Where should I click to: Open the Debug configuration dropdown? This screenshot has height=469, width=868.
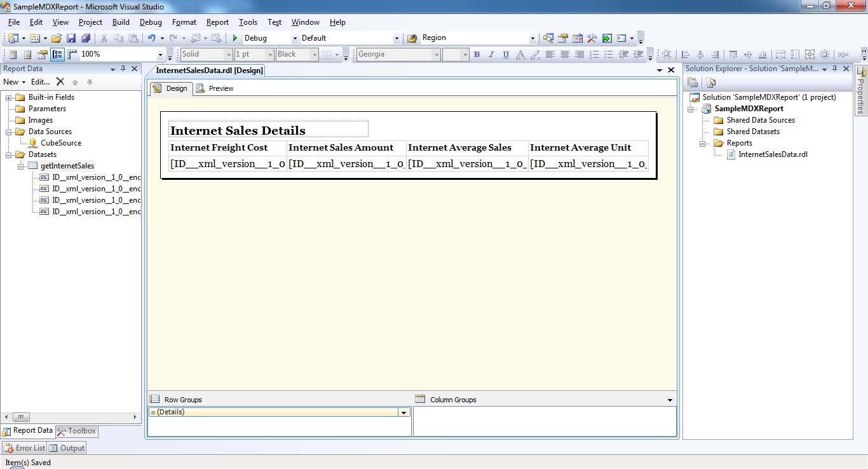tap(295, 38)
